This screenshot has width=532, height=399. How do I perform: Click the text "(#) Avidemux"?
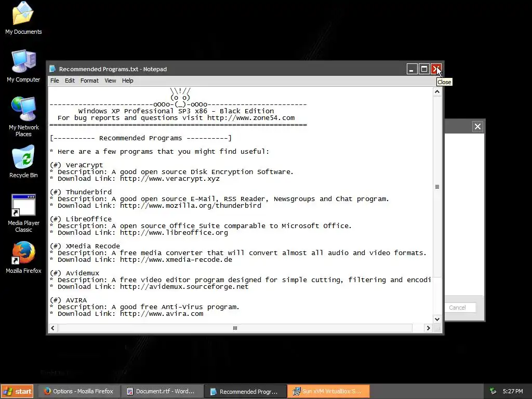tap(74, 273)
